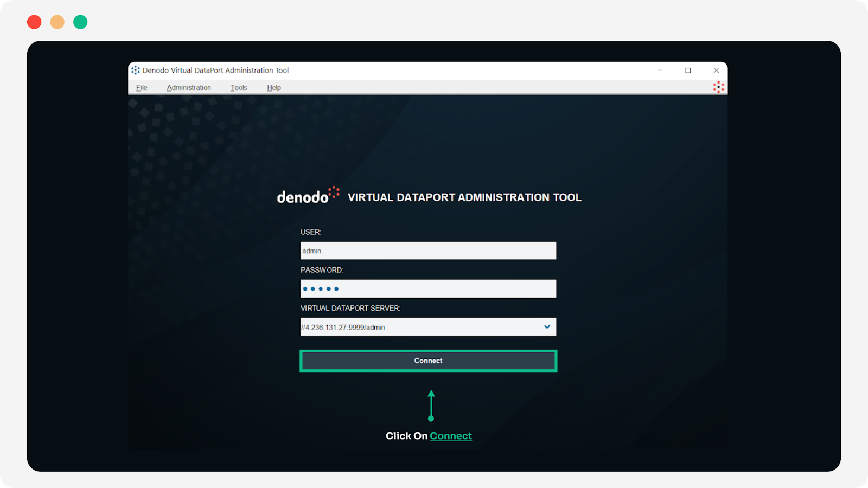
Task: Click the Connect button
Action: 428,361
